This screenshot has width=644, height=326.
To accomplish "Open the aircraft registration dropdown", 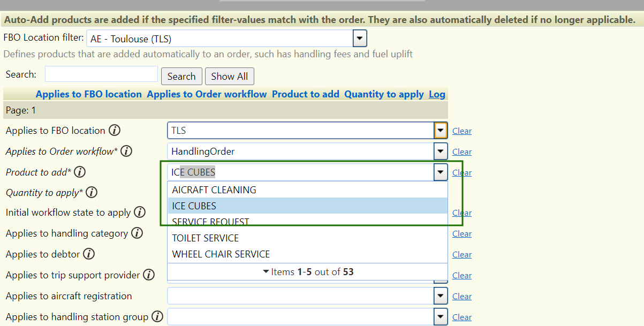I will [x=440, y=295].
